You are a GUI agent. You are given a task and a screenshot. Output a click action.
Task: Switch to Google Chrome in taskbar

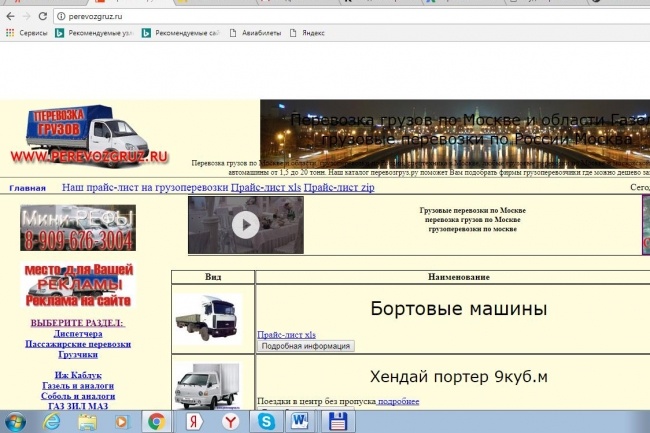coord(156,422)
